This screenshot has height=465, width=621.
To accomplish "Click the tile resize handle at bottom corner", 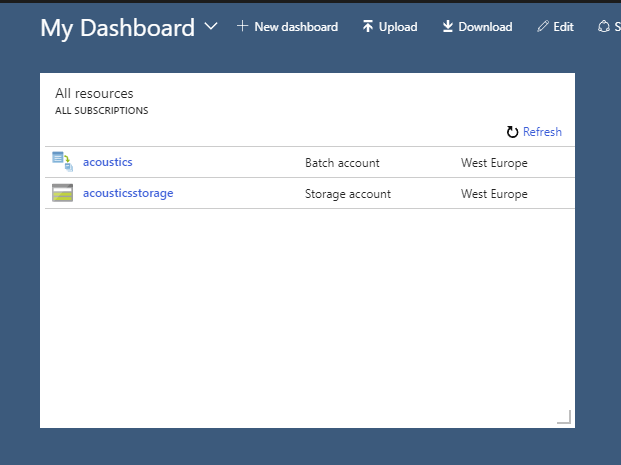I will point(564,417).
